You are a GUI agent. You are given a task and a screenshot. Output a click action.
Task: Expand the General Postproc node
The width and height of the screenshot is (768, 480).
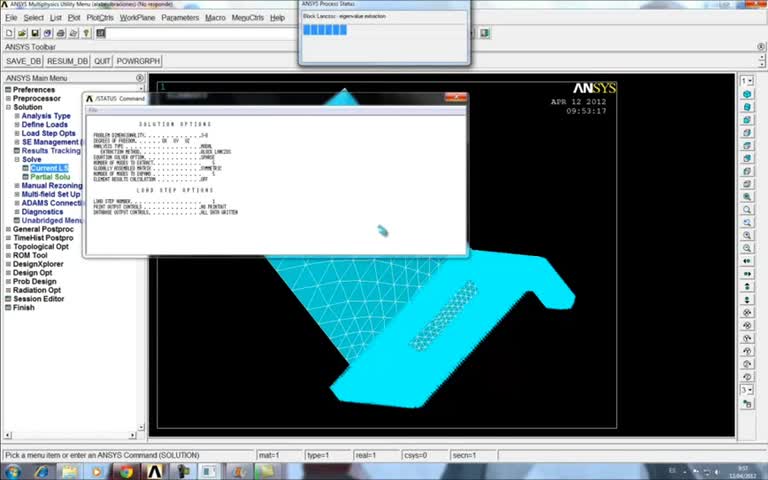8,229
